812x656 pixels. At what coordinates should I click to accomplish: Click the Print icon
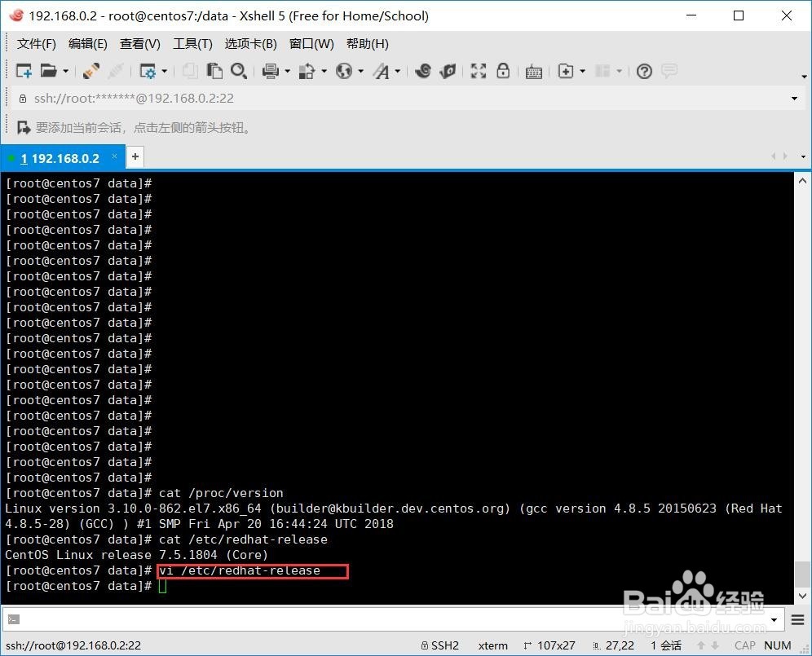click(271, 71)
